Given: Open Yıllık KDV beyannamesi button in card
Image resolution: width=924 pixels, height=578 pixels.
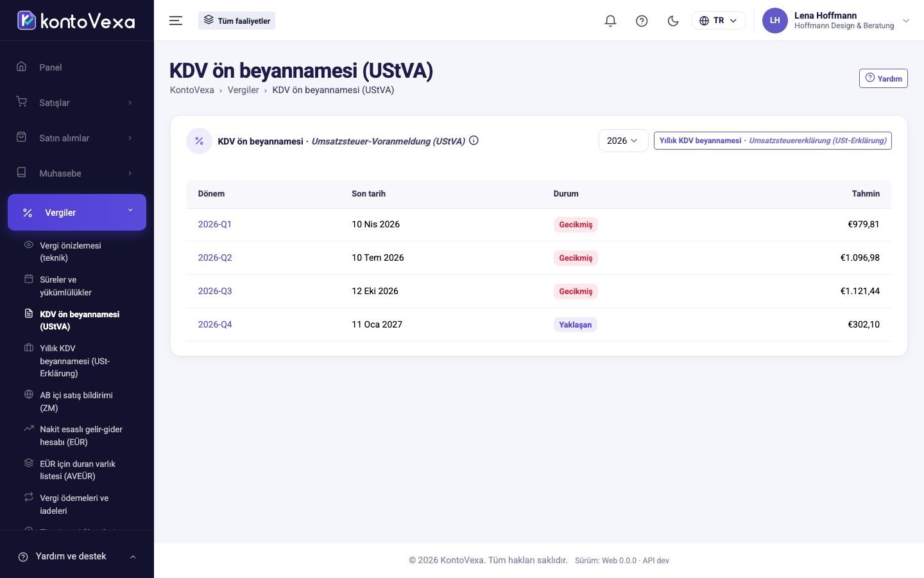Looking at the screenshot, I should click(x=773, y=141).
